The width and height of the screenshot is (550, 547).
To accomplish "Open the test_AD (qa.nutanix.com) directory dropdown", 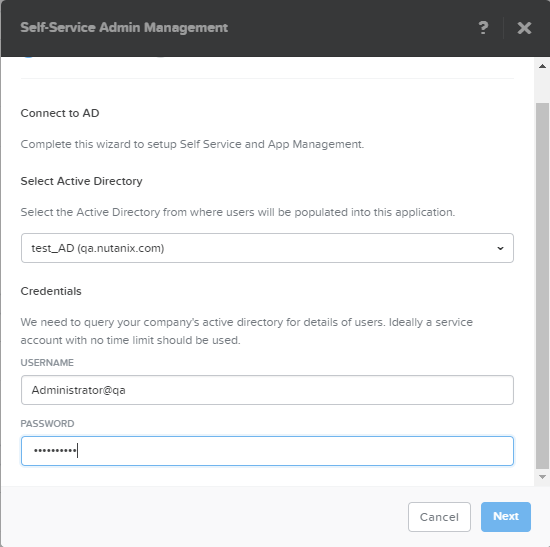I will (267, 248).
